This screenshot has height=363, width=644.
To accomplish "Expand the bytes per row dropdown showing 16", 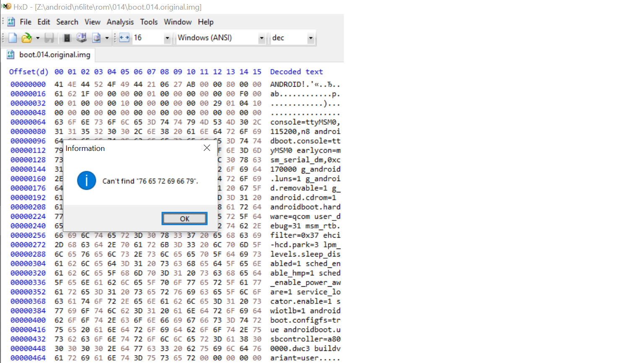I will pyautogui.click(x=167, y=38).
